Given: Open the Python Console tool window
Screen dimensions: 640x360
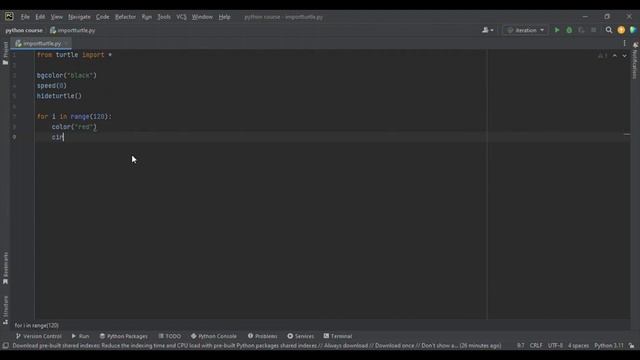Looking at the screenshot, I should tap(213, 336).
